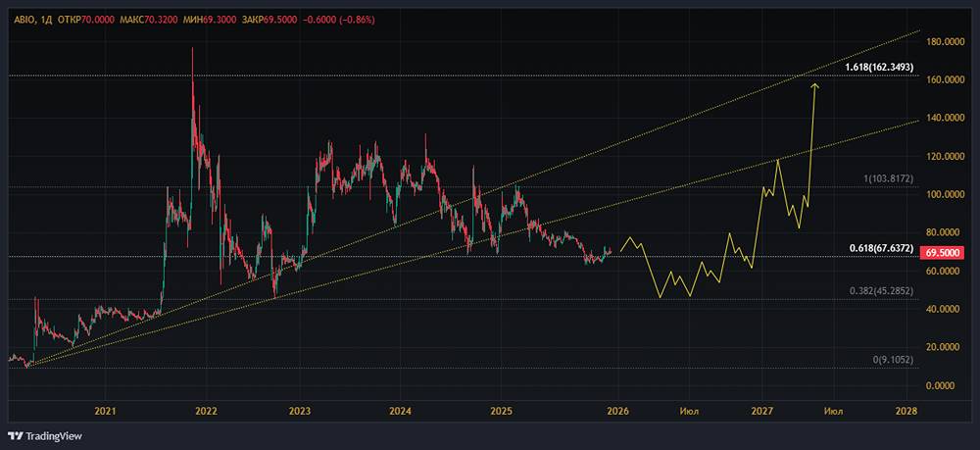Select the yellow forecast arrow tip near 160
Screen dimensions: 980x450
pos(815,85)
